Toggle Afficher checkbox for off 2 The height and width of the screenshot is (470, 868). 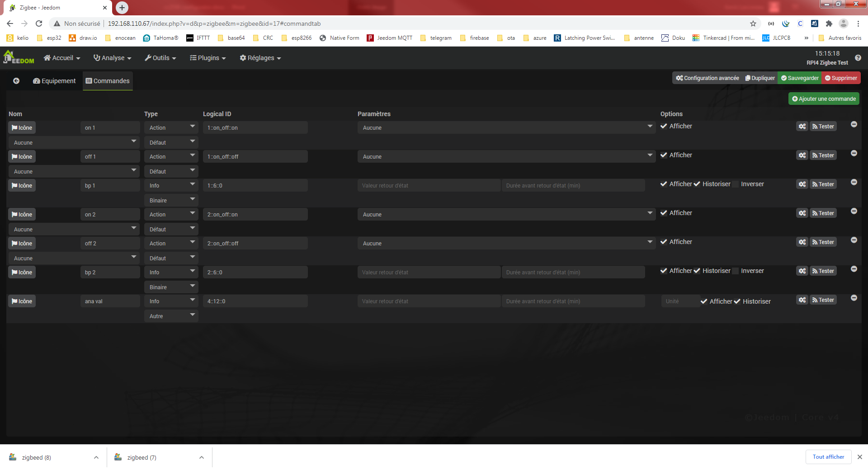[664, 242]
